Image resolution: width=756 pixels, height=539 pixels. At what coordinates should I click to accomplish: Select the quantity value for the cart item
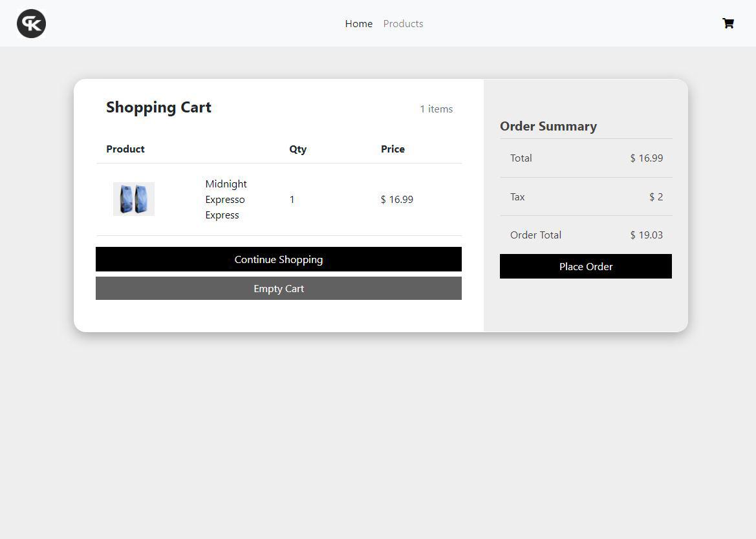click(x=292, y=199)
